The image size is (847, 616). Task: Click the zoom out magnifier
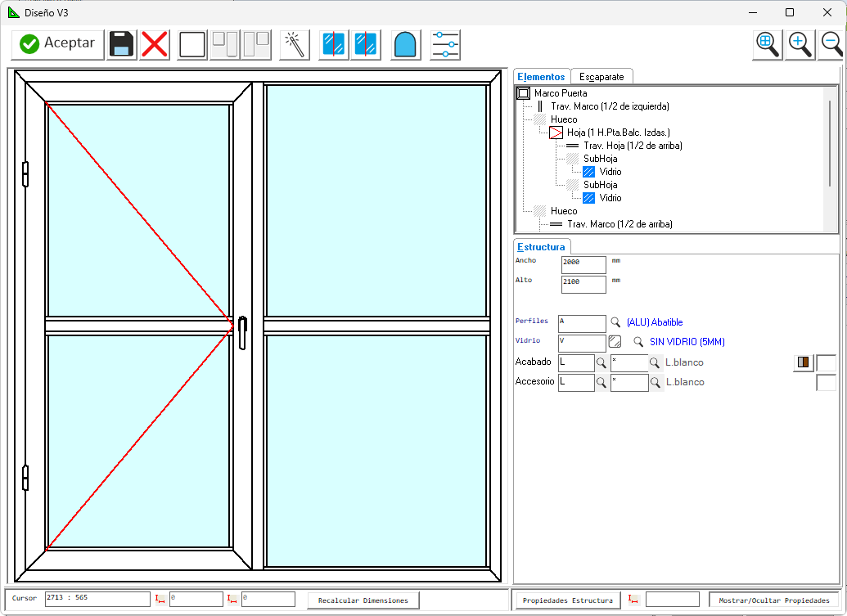pos(831,44)
